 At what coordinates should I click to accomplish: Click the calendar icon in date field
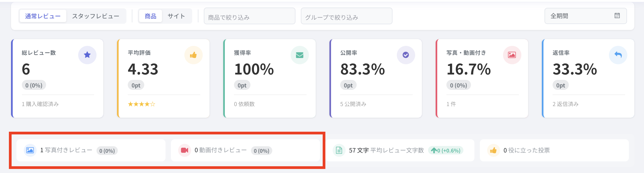[617, 16]
